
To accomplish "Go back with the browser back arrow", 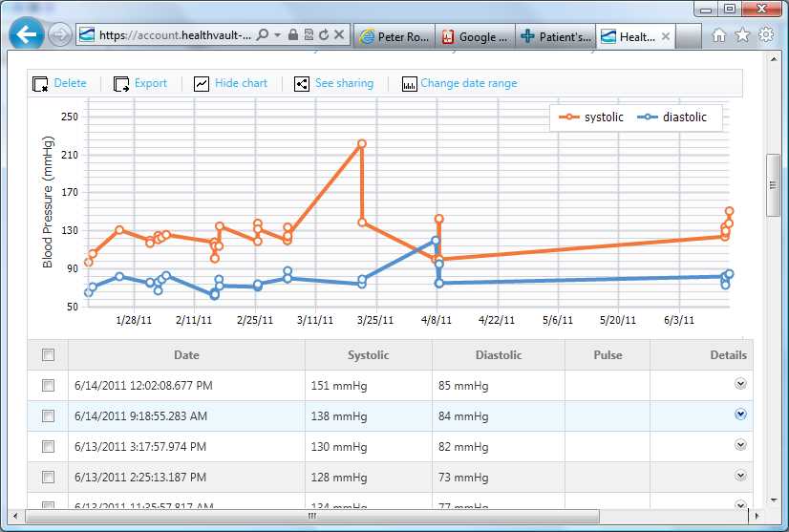I will coord(26,34).
